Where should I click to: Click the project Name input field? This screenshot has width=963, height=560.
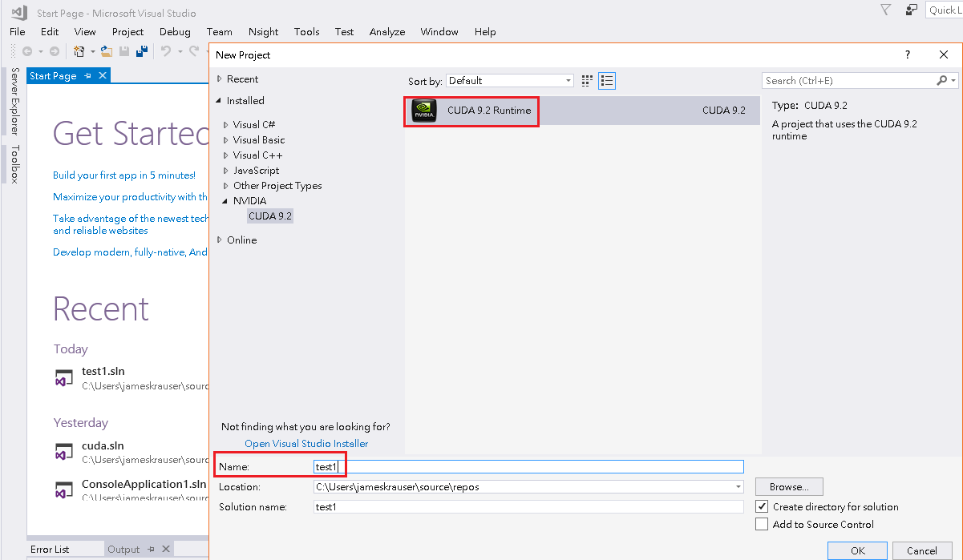[x=528, y=466]
